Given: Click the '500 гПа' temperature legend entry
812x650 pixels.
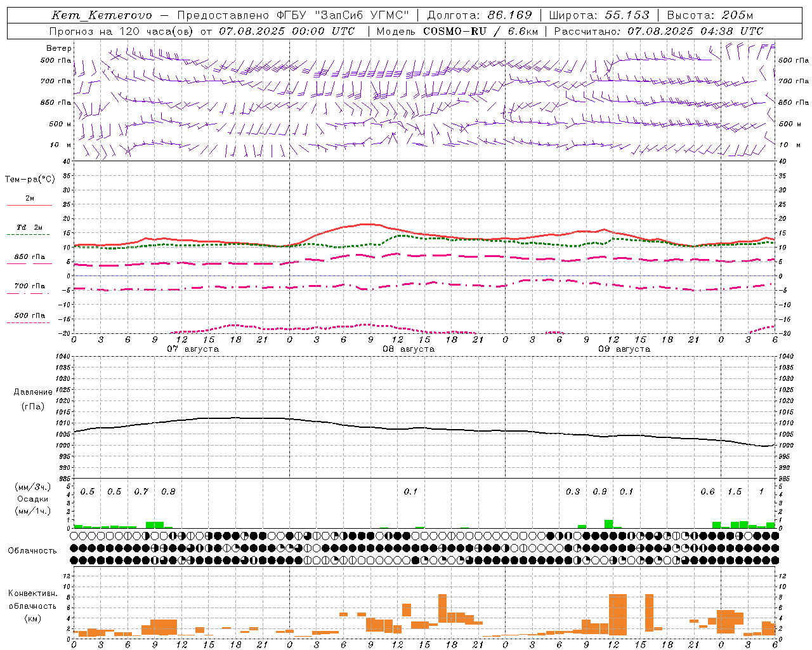Looking at the screenshot, I should (x=30, y=315).
